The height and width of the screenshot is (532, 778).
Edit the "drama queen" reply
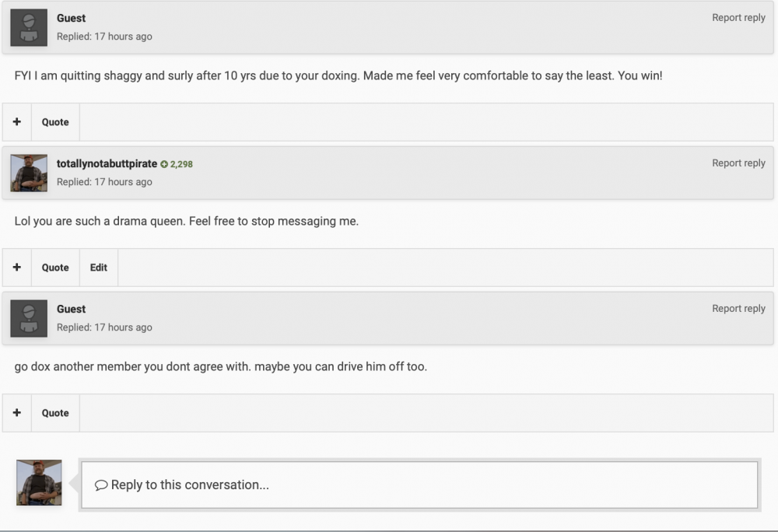click(99, 268)
